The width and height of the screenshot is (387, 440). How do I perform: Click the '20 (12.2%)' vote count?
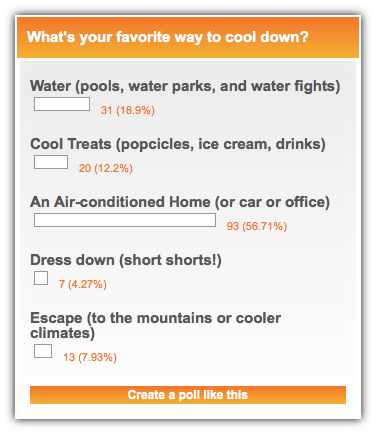tap(106, 168)
